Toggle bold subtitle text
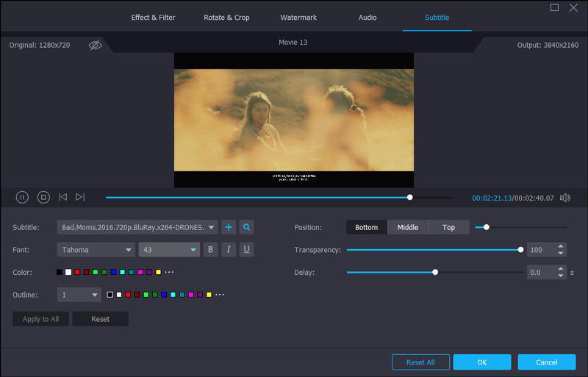Viewport: 588px width, 377px height. pos(211,250)
